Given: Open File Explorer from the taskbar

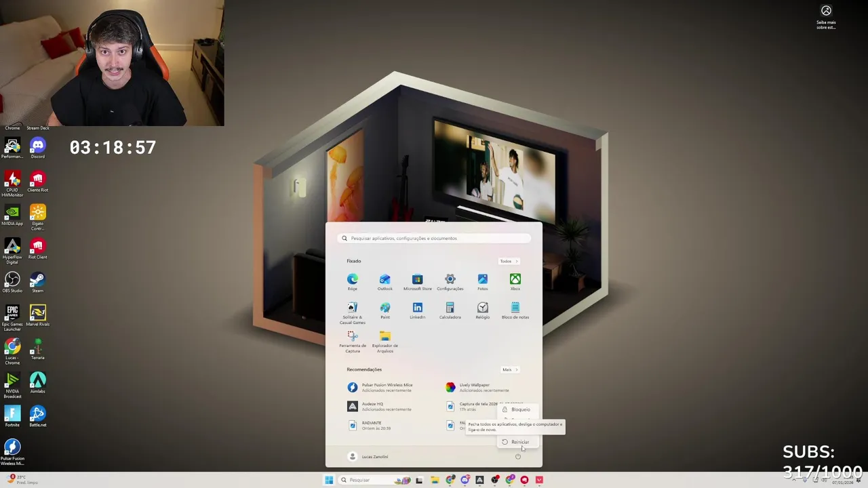Looking at the screenshot, I should [435, 480].
